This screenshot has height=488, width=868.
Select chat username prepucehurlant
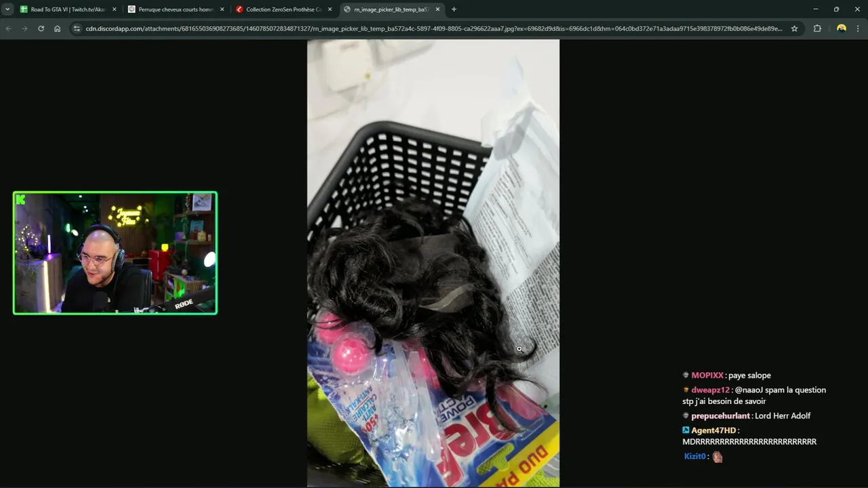coord(721,416)
